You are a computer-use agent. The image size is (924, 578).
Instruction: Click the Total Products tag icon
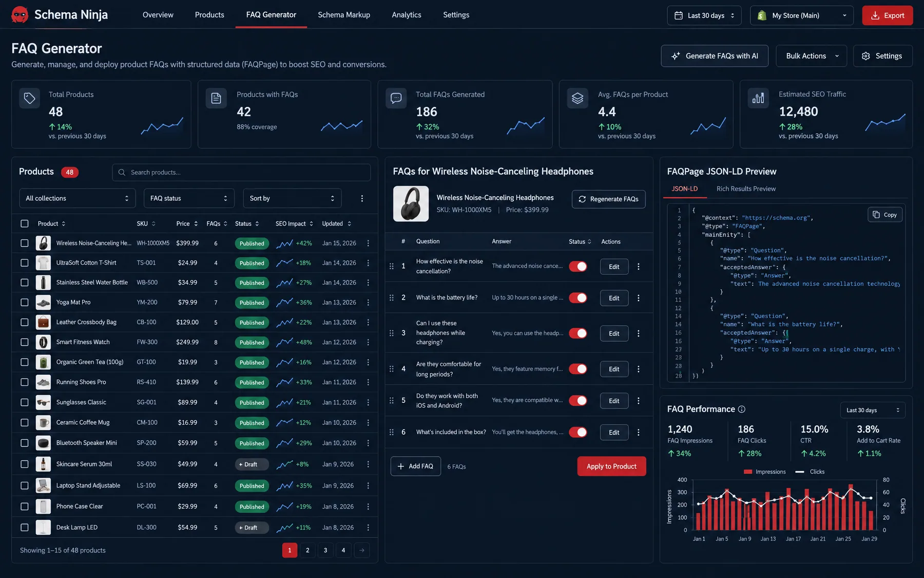coord(29,98)
